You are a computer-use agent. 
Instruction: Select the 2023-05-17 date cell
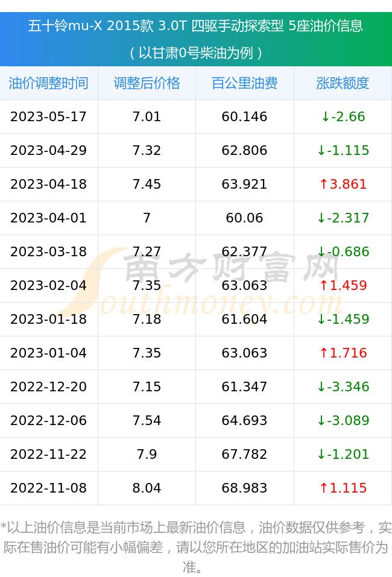tap(49, 116)
